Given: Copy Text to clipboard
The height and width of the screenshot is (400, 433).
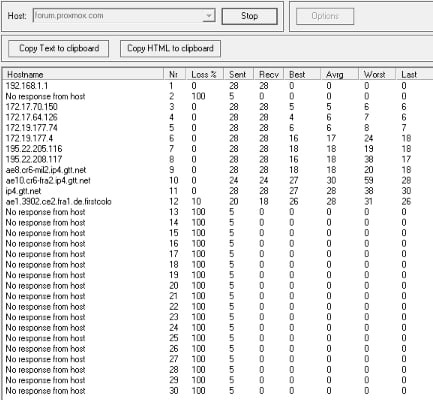Looking at the screenshot, I should 59,49.
